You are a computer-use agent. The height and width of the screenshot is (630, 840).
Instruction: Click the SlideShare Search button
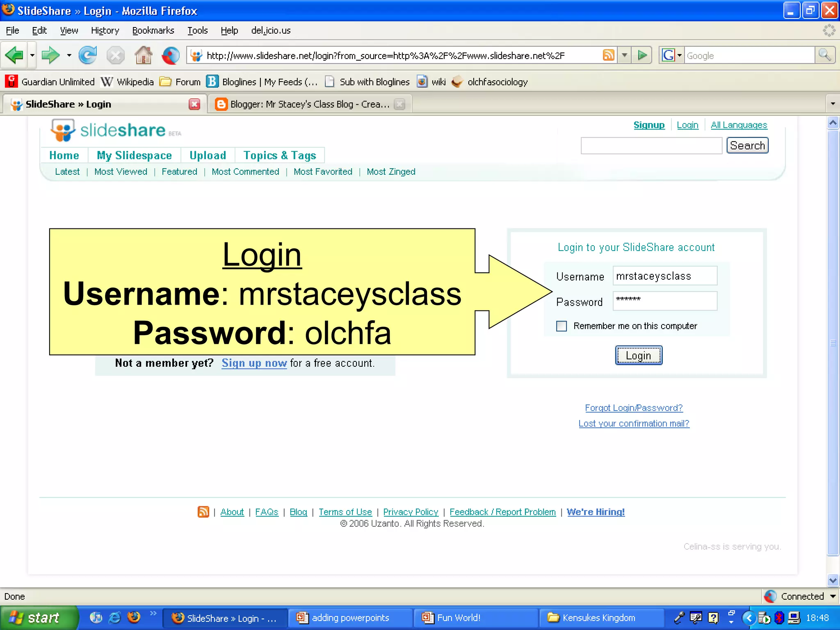point(747,146)
